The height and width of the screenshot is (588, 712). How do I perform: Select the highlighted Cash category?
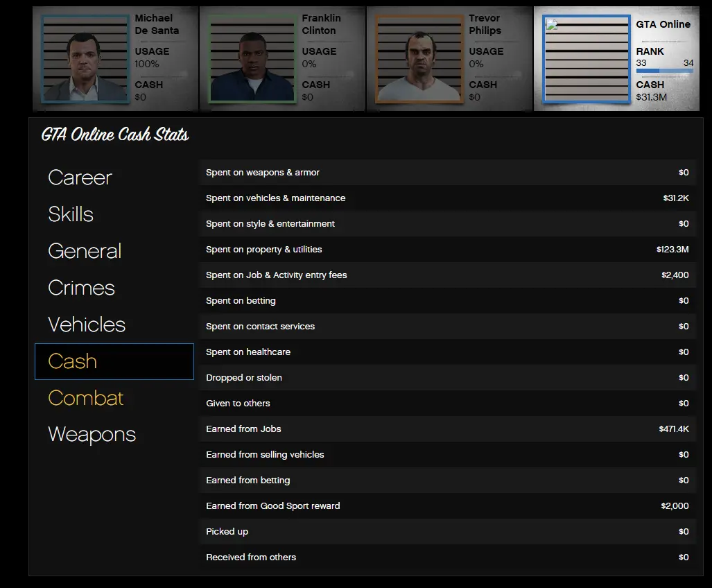pyautogui.click(x=114, y=361)
